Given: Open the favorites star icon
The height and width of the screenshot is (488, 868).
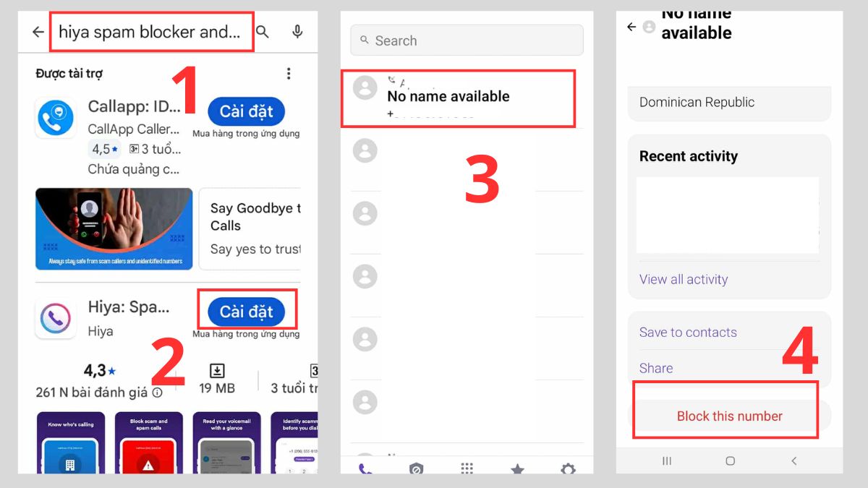Looking at the screenshot, I should point(517,469).
